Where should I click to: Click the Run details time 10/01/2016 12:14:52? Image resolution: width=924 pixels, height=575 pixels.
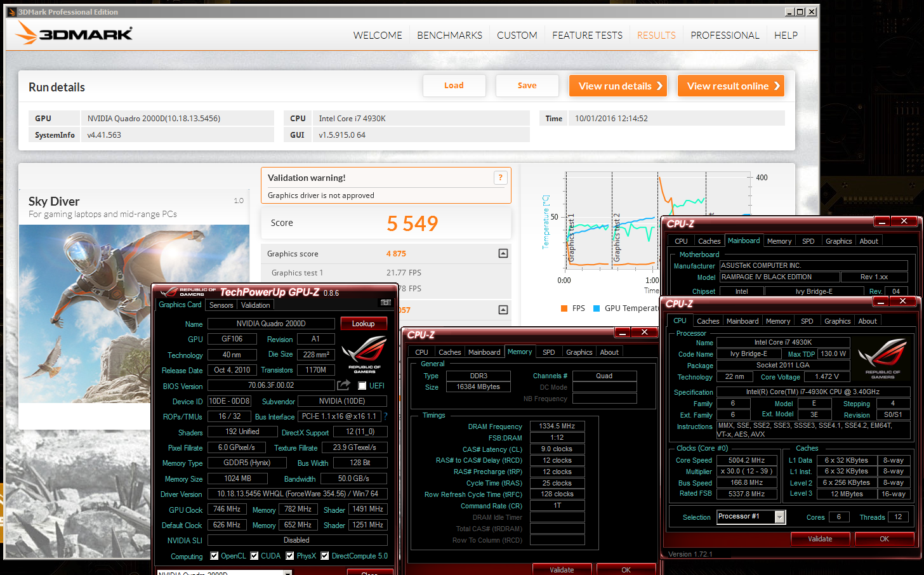click(611, 119)
